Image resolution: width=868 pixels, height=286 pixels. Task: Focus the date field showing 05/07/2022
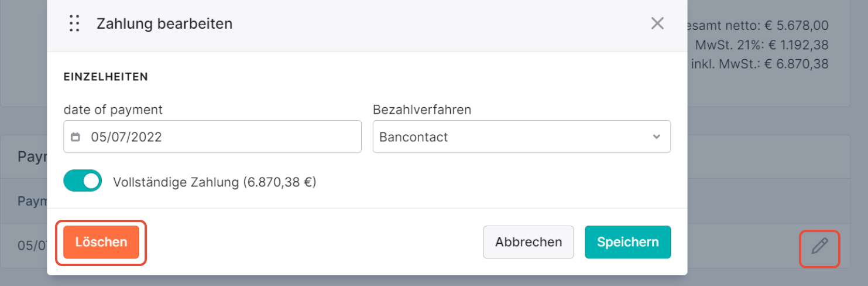(x=212, y=137)
